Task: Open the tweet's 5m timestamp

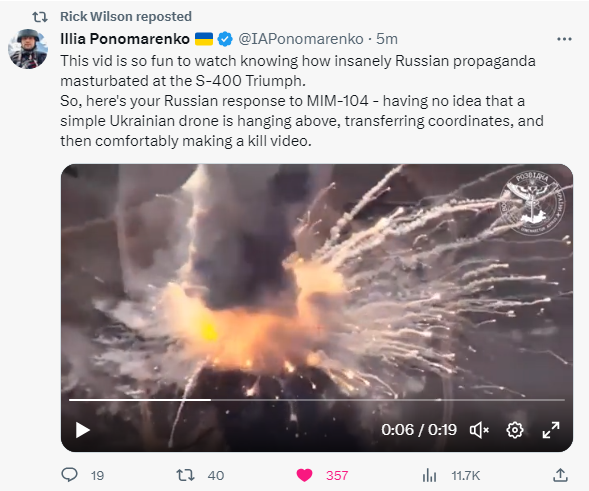Action: [x=387, y=39]
